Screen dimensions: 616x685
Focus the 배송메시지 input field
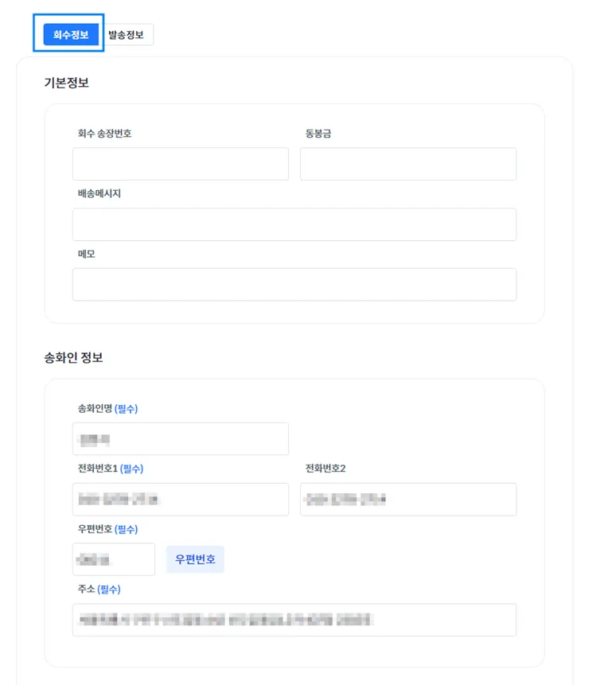294,224
